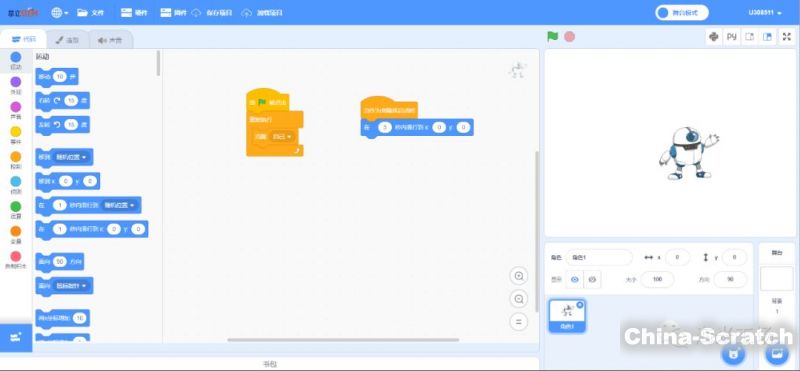Switch to the Costumes tab with brush icon
Image resolution: width=800 pixels, height=371 pixels.
[x=67, y=39]
